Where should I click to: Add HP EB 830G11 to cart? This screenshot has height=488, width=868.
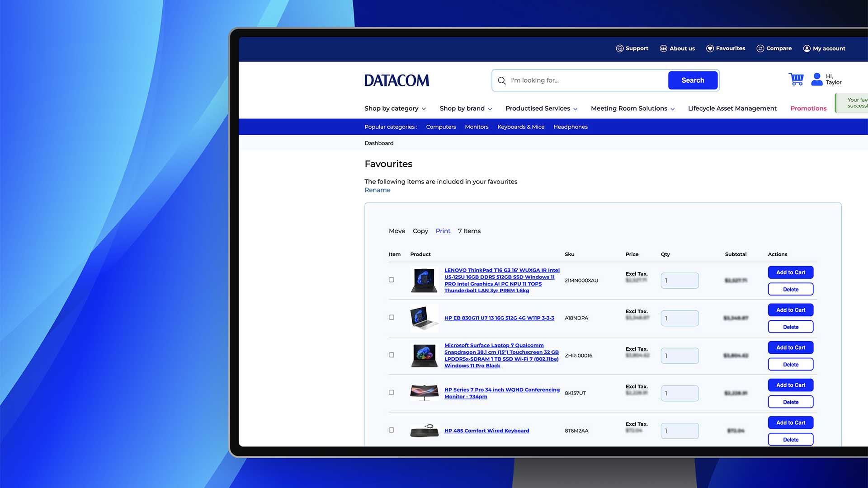point(791,310)
